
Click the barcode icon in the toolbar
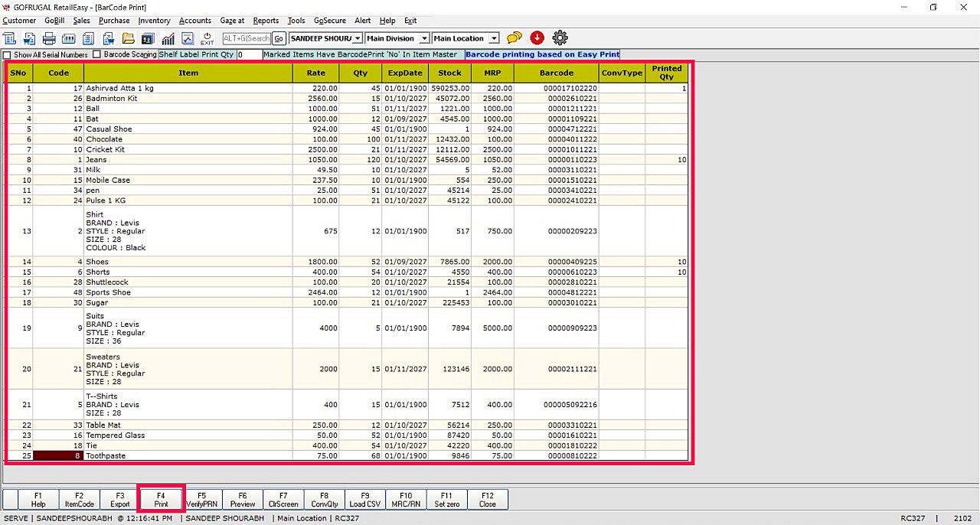coord(68,38)
